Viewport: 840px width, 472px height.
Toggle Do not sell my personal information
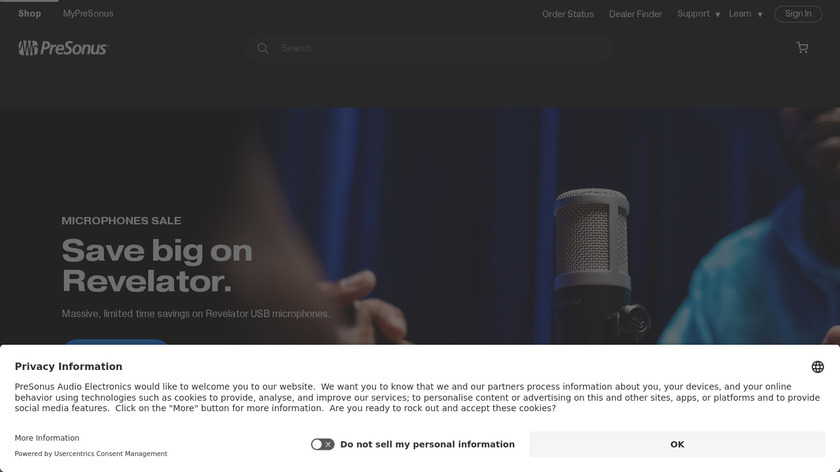coord(322,444)
